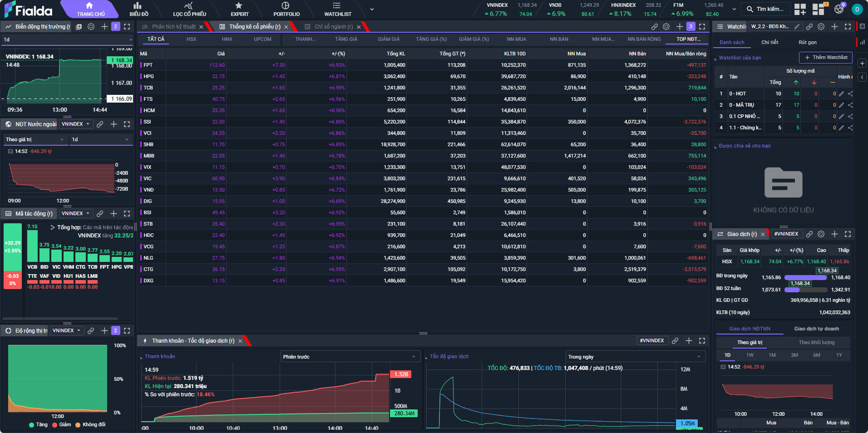Switch to Theo khối lượng view

click(816, 343)
